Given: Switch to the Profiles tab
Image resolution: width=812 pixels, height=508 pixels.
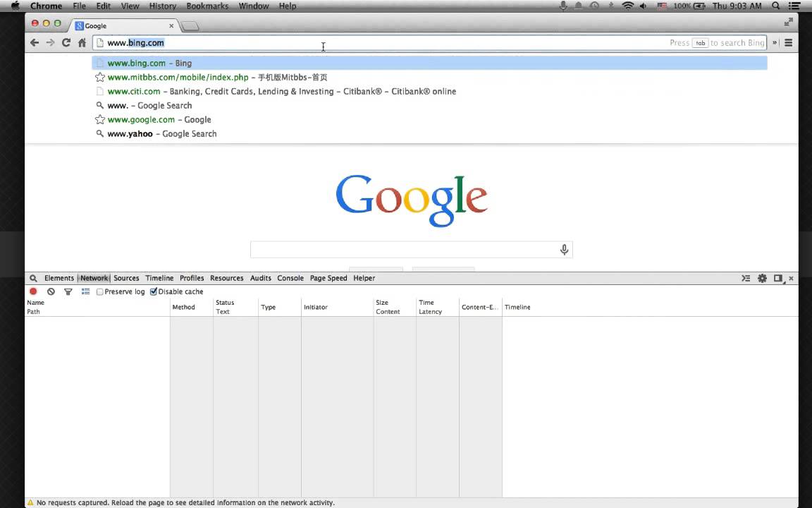Looking at the screenshot, I should coord(192,279).
